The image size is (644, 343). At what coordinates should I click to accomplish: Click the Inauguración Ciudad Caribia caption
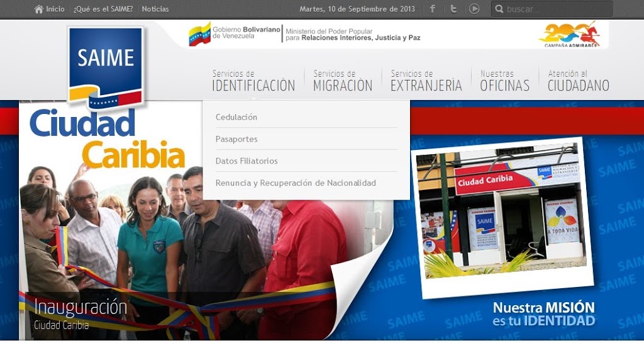pos(80,315)
